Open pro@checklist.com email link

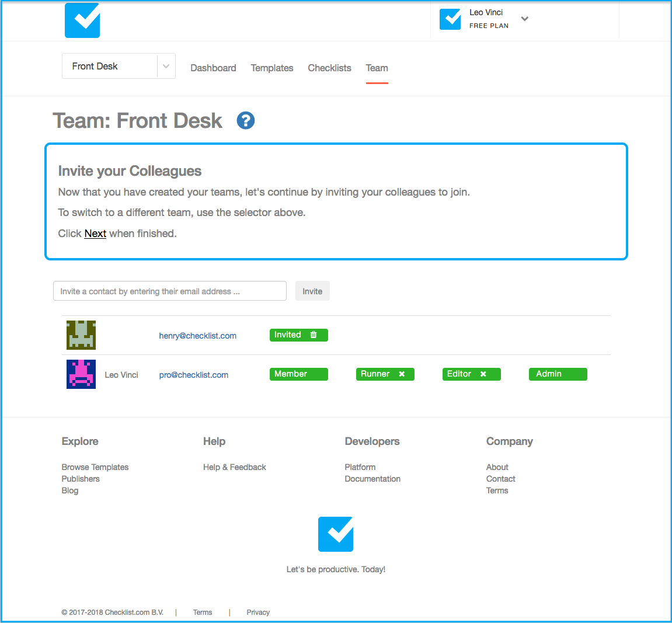[x=193, y=375]
